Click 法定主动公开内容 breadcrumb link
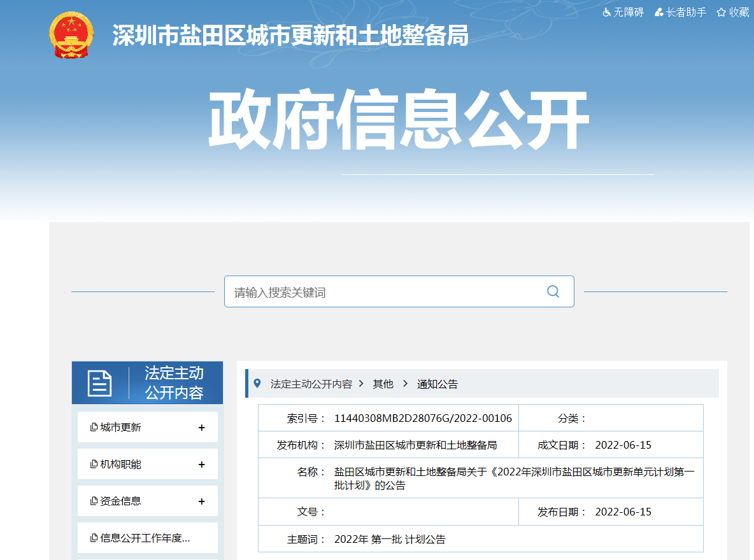Screen dimensions: 754x560 coord(311,384)
